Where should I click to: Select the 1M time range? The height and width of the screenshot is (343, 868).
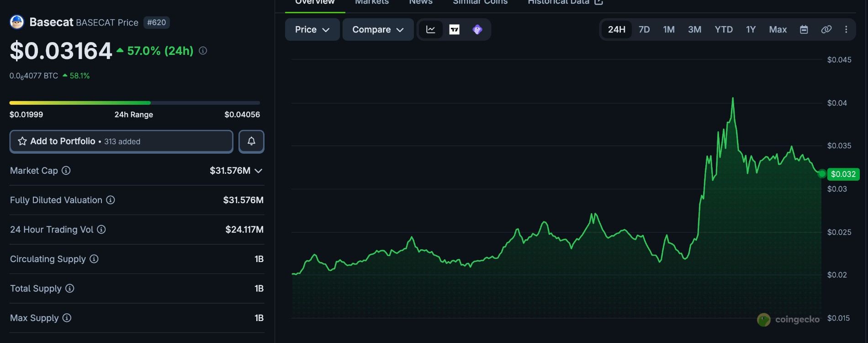click(x=669, y=30)
